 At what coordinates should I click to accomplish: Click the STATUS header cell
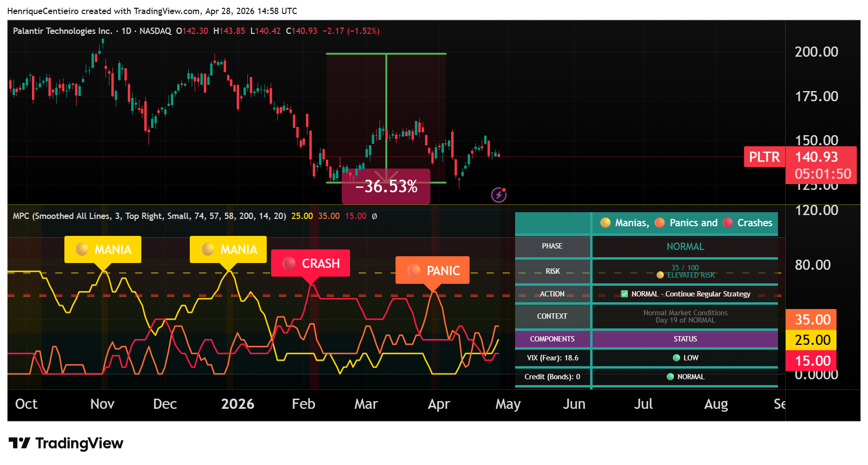(685, 339)
